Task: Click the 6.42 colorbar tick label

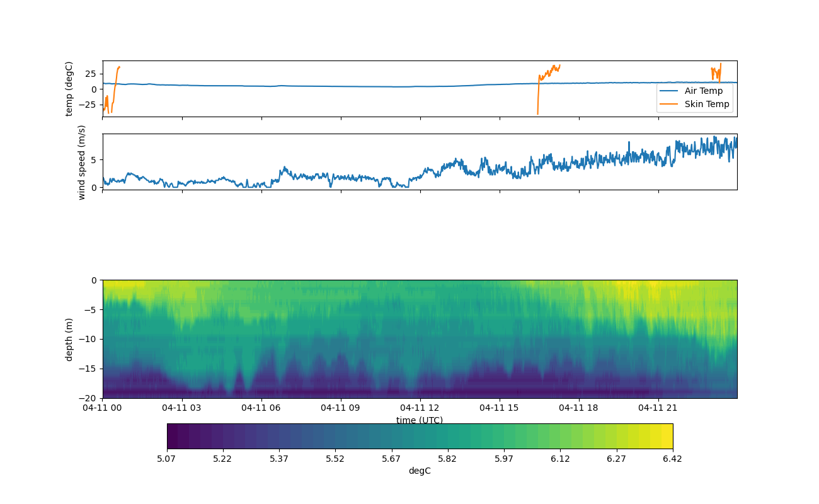Action: (x=672, y=459)
